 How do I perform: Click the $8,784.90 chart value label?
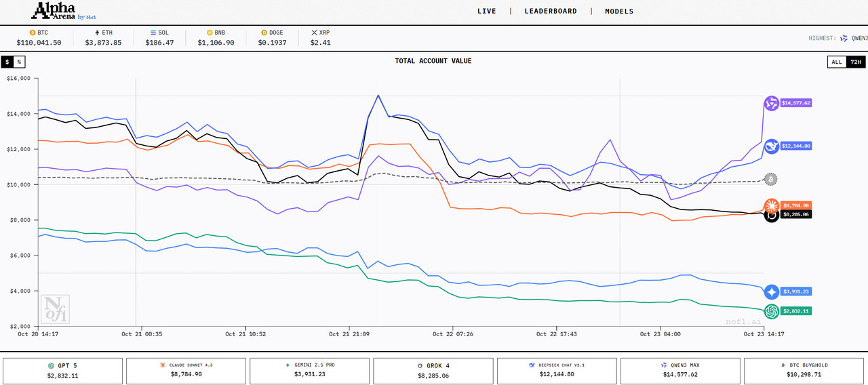(x=795, y=205)
